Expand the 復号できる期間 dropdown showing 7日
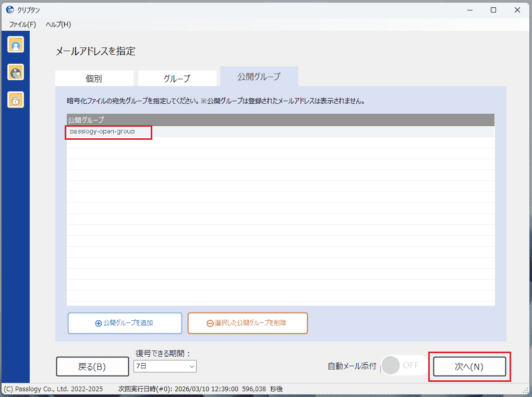 point(165,366)
